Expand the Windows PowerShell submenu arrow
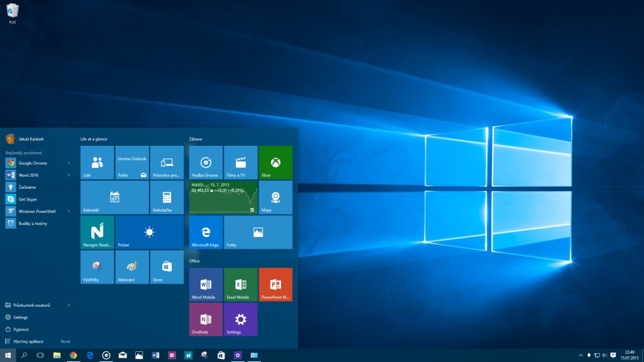This screenshot has height=362, width=644. click(69, 211)
